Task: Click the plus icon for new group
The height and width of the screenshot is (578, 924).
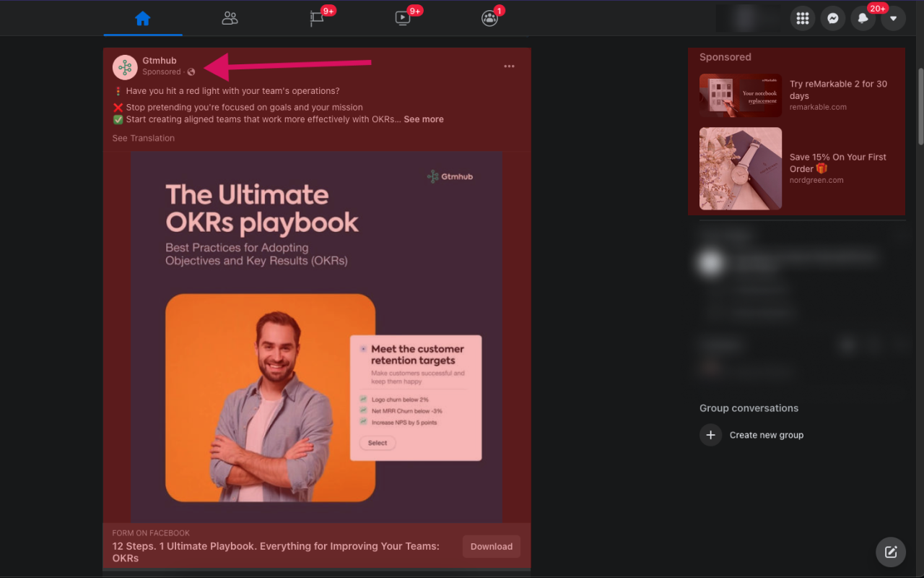Action: (x=710, y=435)
